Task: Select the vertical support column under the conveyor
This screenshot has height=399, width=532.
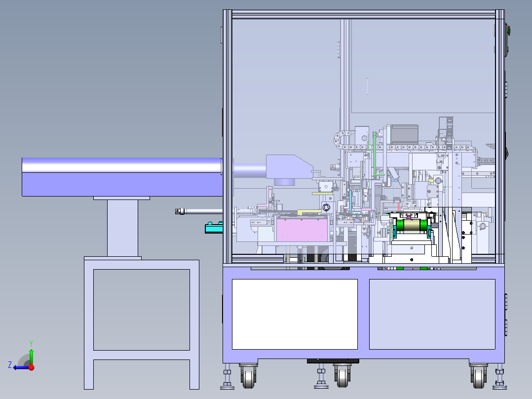Action: (122, 228)
